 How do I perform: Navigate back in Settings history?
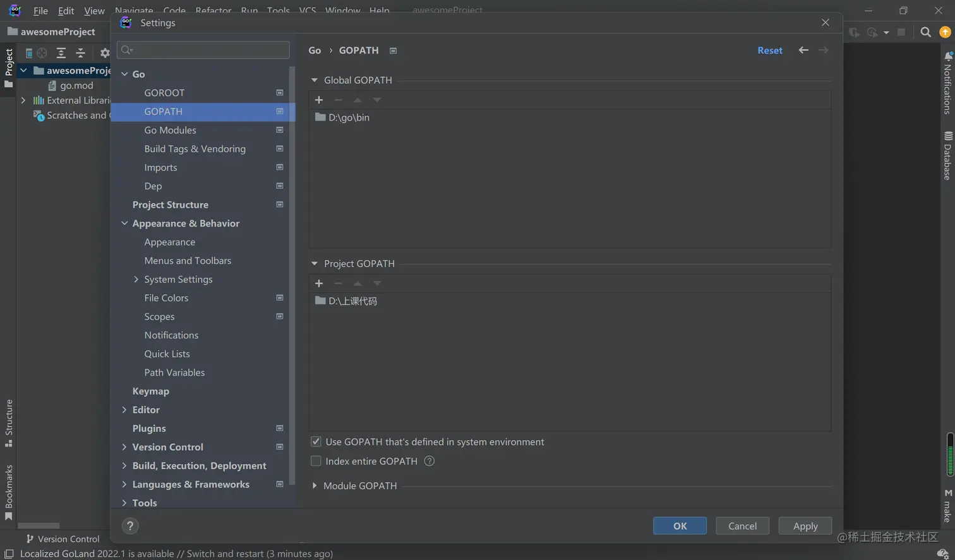click(x=803, y=50)
